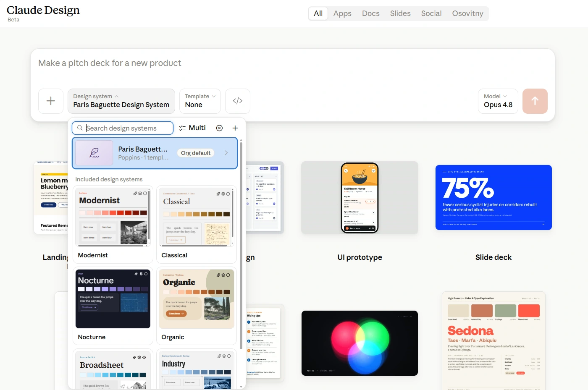
Task: Open the Template dropdown
Action: coord(200,101)
